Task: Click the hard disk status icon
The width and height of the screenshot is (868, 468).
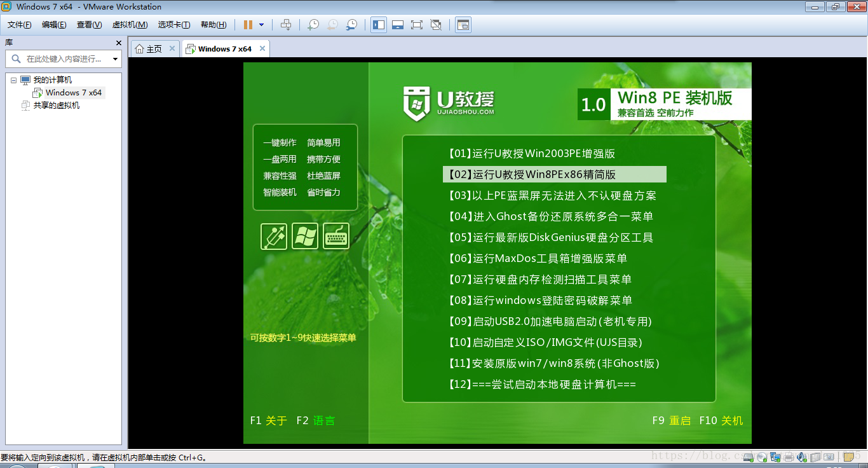Action: 749,457
